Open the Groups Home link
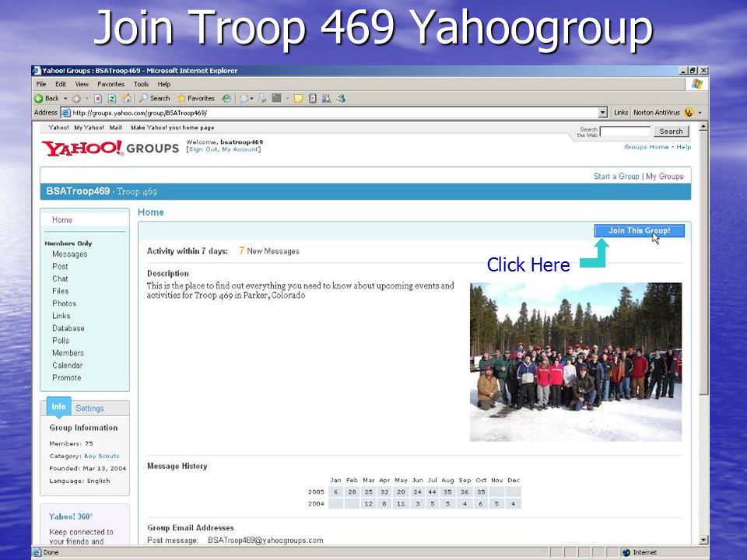747x560 pixels. click(647, 147)
